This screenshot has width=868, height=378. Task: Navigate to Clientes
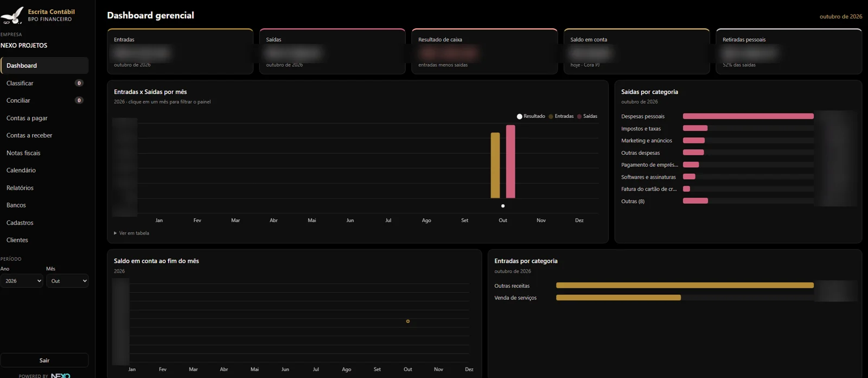[x=44, y=240]
